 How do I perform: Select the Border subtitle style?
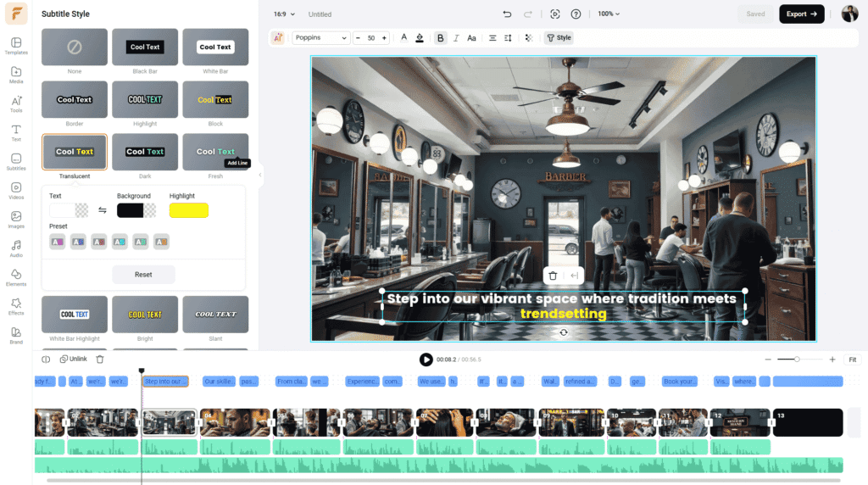75,100
